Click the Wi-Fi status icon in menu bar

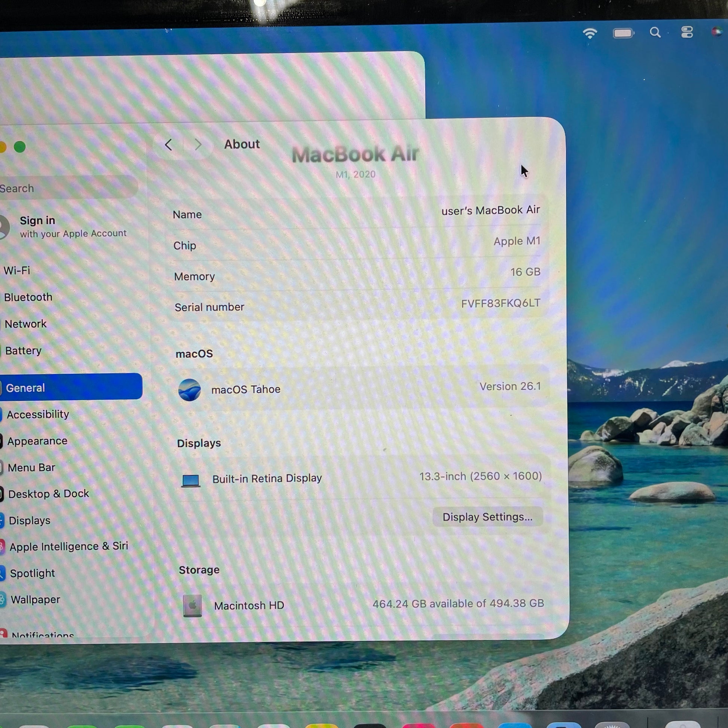[x=590, y=33]
